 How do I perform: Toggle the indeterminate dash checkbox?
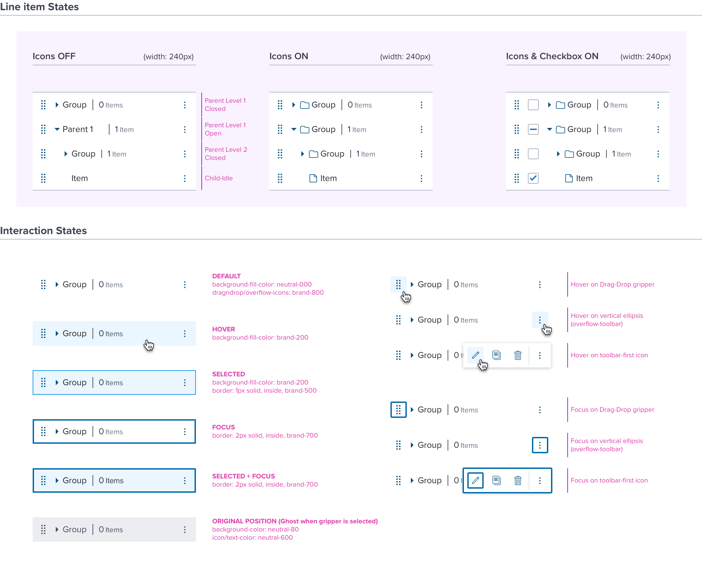click(533, 129)
